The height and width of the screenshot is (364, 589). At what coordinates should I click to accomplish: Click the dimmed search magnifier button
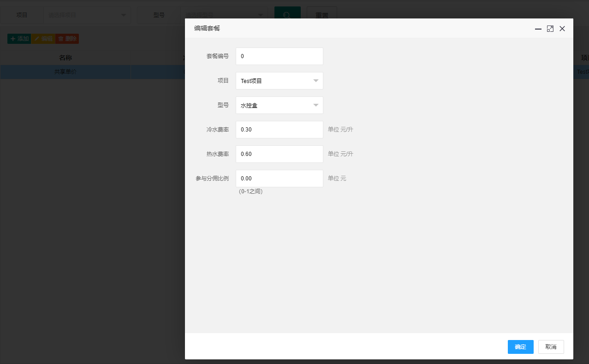click(287, 15)
